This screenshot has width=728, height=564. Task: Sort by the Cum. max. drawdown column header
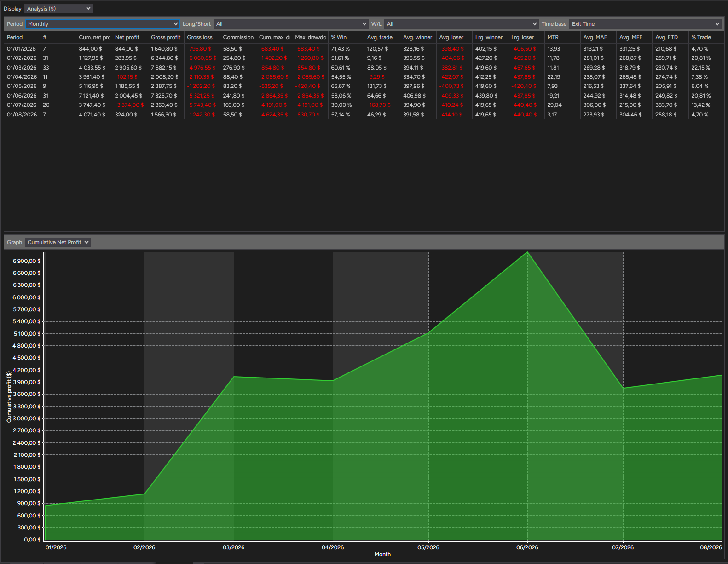(x=274, y=37)
